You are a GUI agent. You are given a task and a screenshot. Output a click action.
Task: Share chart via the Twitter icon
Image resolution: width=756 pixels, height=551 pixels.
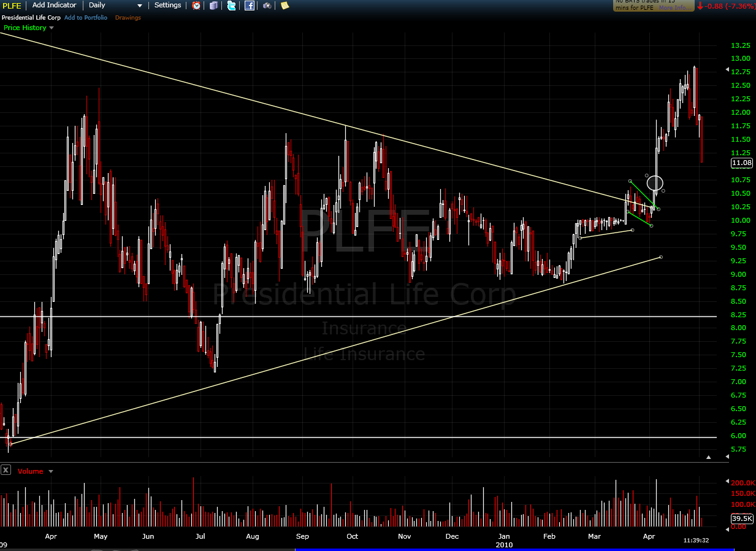(x=231, y=6)
